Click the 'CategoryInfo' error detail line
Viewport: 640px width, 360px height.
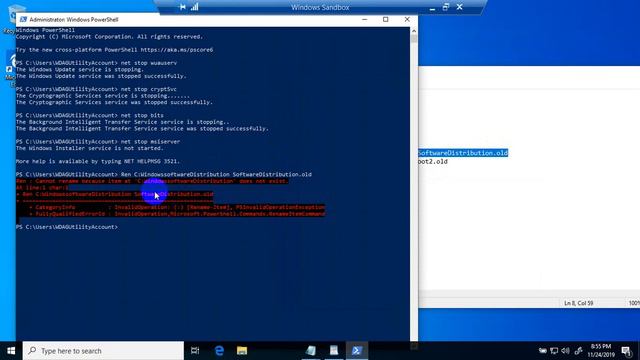pyautogui.click(x=177, y=207)
